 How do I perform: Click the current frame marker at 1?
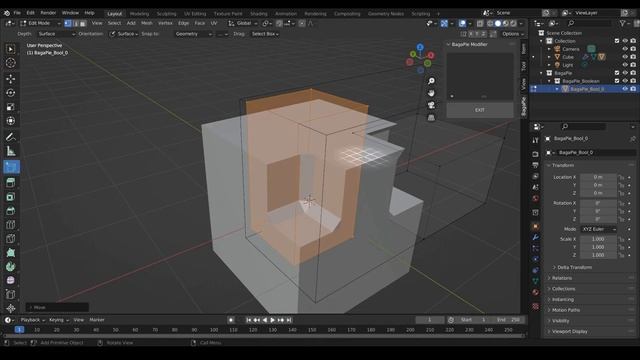(x=19, y=330)
